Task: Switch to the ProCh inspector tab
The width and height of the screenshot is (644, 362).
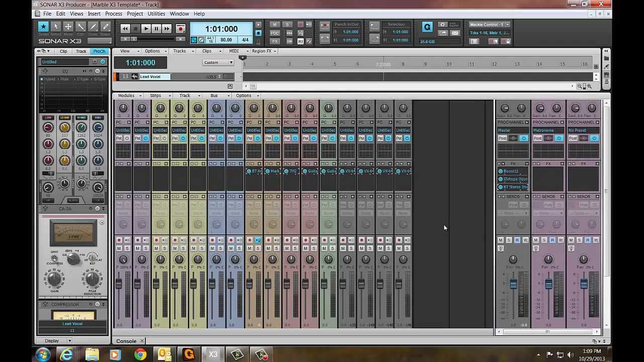Action: click(x=99, y=51)
